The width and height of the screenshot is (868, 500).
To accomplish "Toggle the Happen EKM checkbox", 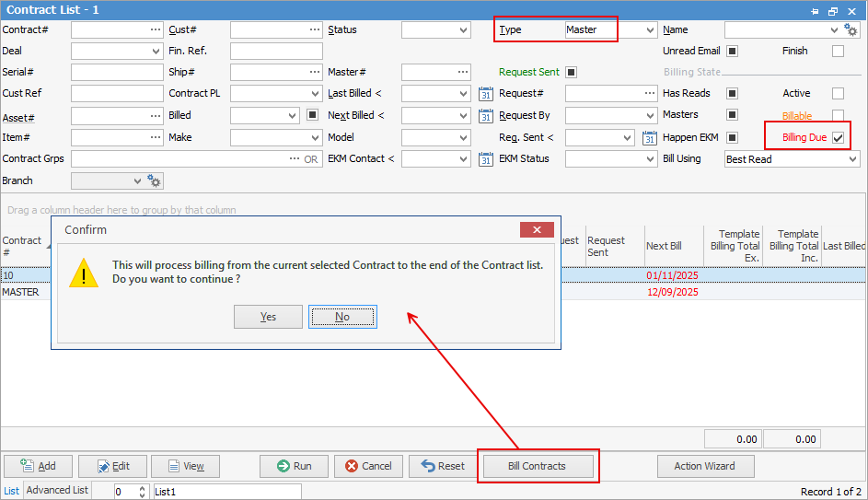I will pos(732,137).
